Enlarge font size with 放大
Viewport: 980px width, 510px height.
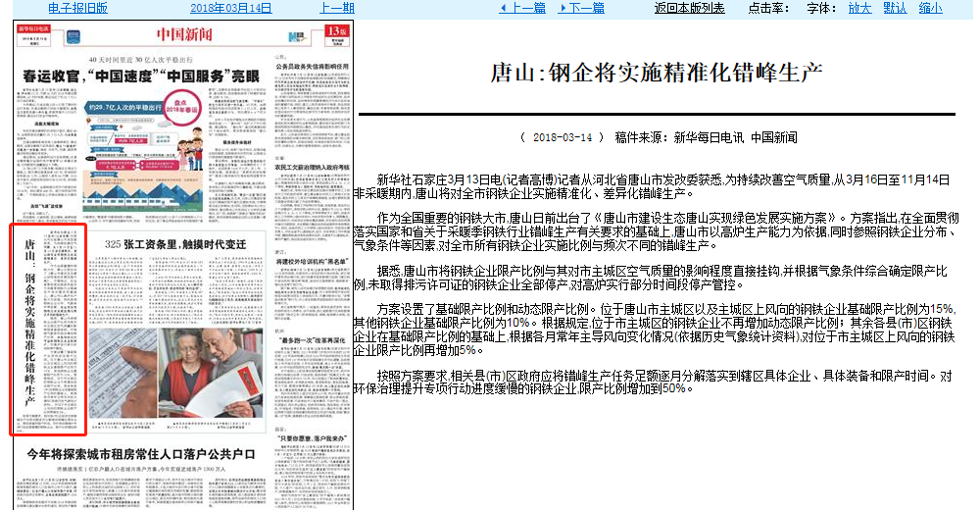coord(858,8)
